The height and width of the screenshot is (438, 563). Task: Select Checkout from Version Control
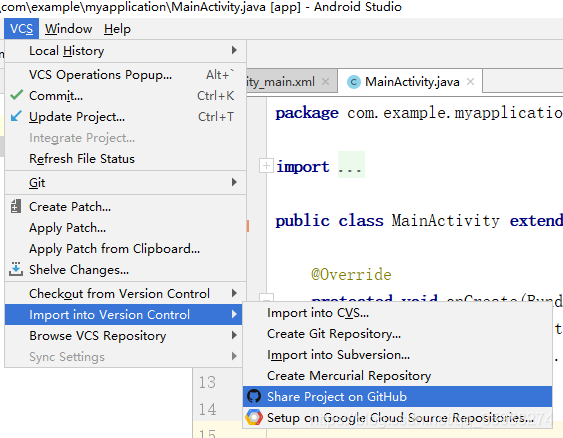126,293
